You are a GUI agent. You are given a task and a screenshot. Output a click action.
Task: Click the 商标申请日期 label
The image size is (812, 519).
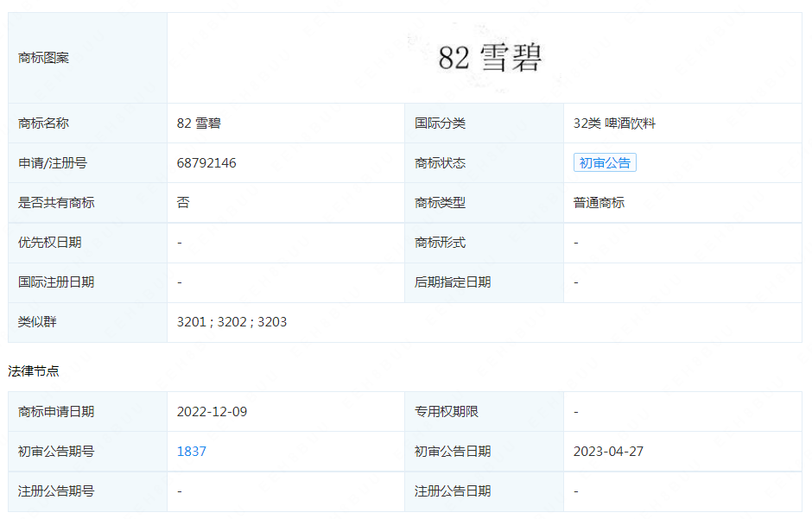point(56,411)
